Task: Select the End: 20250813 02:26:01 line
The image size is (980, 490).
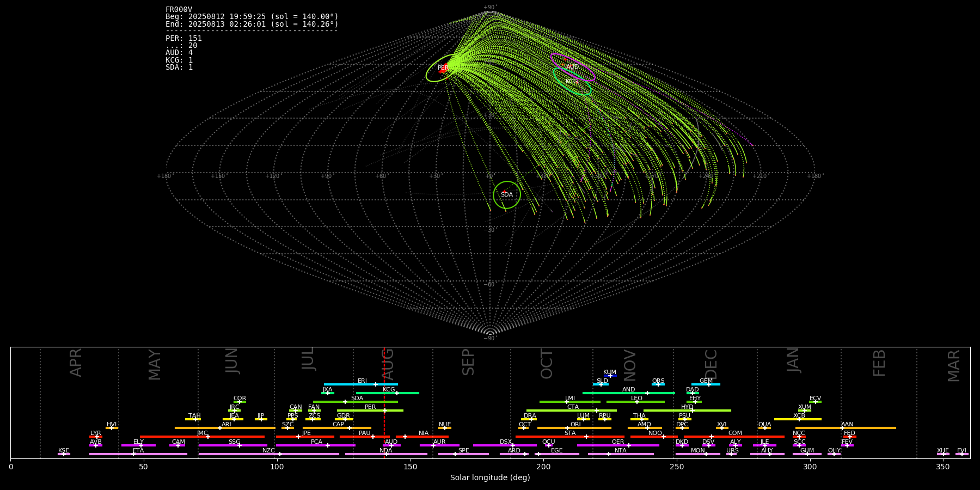Action: [252, 24]
